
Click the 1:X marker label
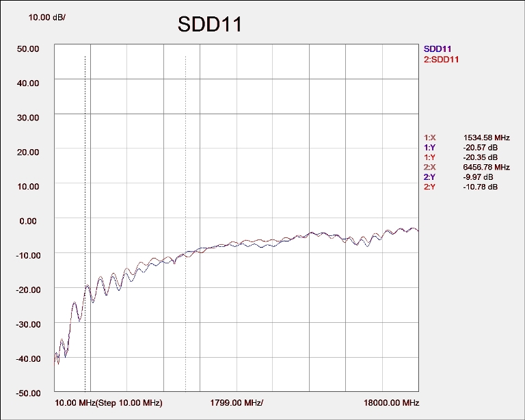tap(430, 137)
